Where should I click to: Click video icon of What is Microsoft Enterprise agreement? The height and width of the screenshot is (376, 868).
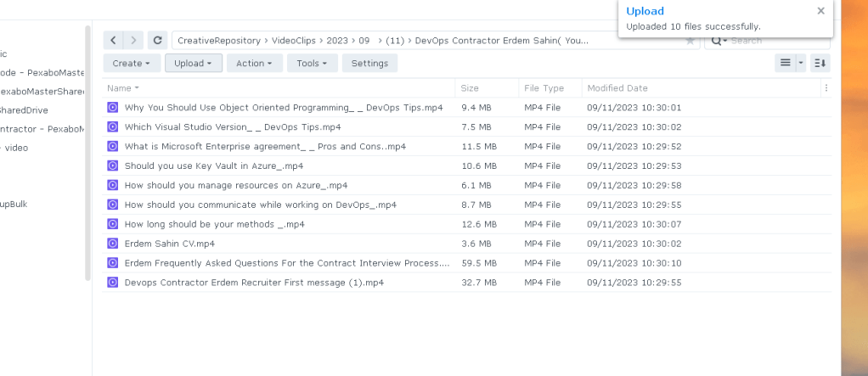coord(112,146)
